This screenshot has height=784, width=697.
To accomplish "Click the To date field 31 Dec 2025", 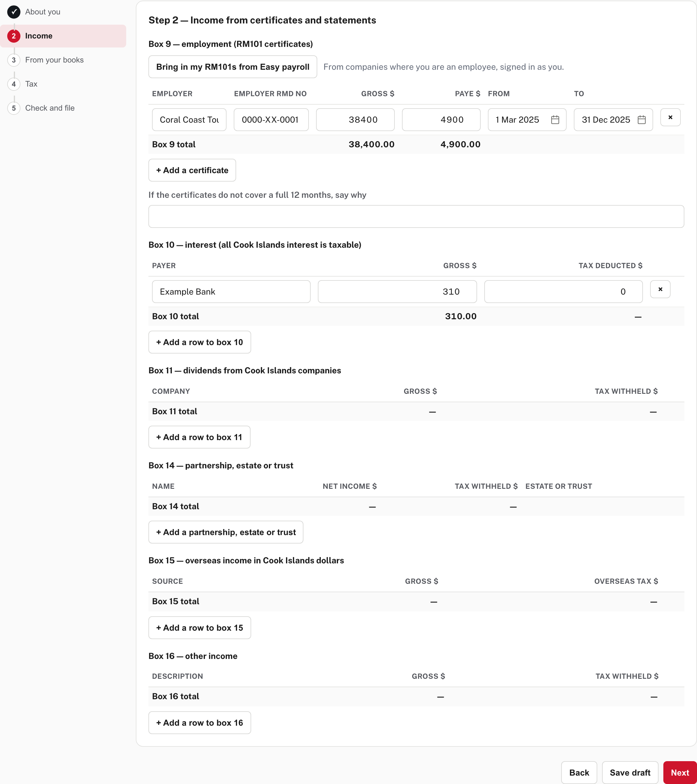I will pyautogui.click(x=613, y=120).
